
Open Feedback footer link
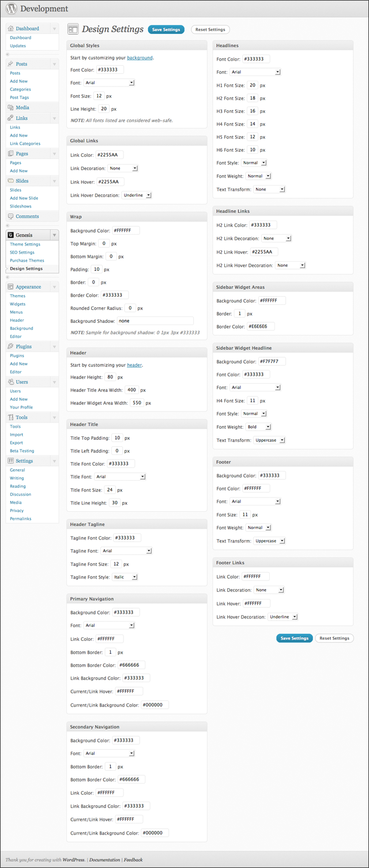tap(133, 860)
